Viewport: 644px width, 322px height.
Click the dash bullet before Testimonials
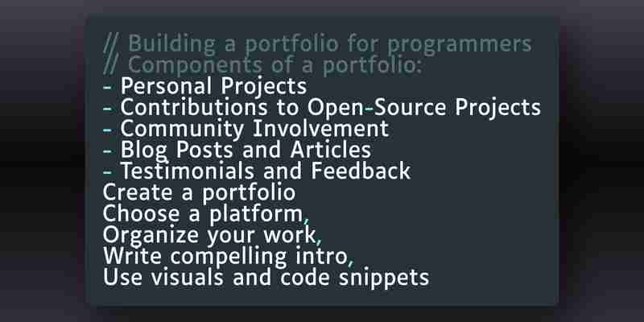click(x=108, y=172)
